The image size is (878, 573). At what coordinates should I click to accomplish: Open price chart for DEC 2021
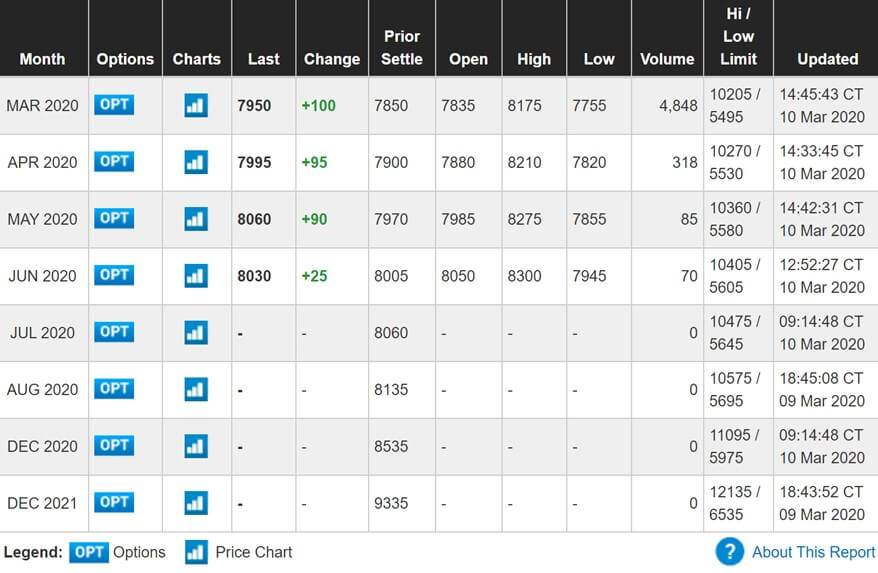pos(196,503)
